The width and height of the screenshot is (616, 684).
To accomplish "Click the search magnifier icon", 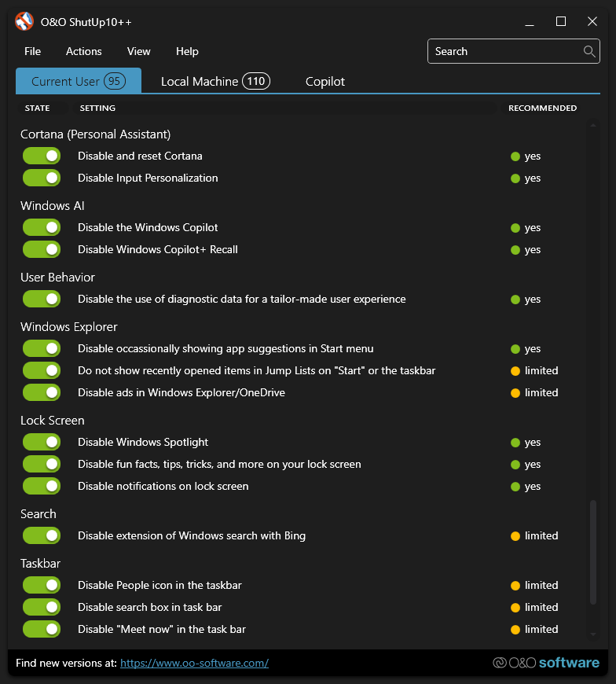I will [589, 52].
